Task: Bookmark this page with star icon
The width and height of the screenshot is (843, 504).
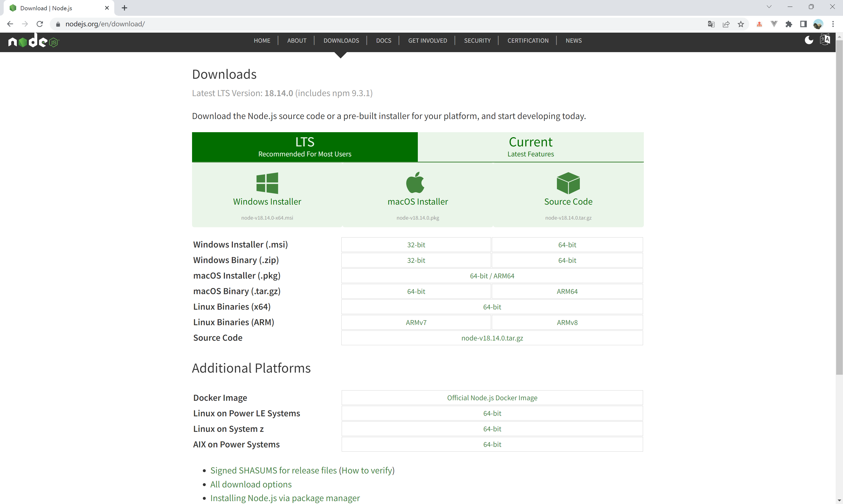Action: tap(741, 24)
